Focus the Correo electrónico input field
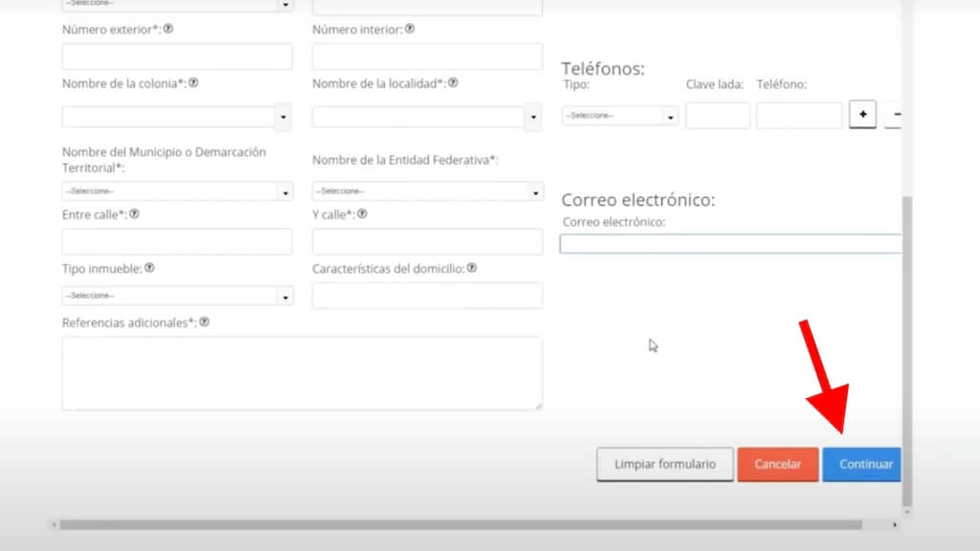The width and height of the screenshot is (980, 551). (x=729, y=244)
